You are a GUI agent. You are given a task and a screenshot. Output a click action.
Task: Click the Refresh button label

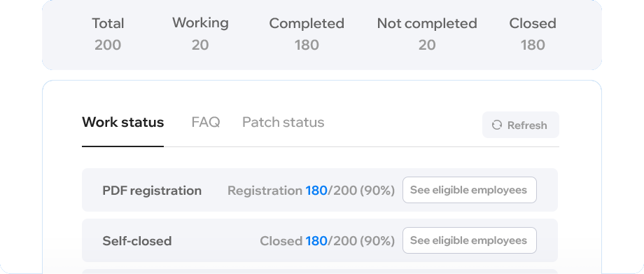[527, 125]
